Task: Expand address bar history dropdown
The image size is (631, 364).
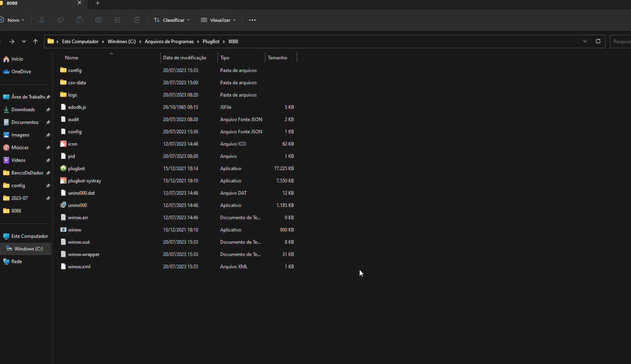Action: tap(585, 41)
